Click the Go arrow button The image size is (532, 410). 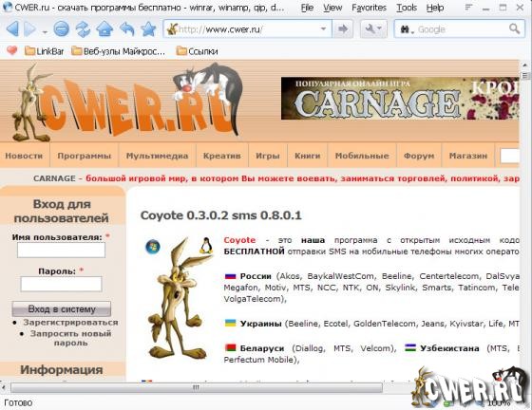(x=343, y=29)
